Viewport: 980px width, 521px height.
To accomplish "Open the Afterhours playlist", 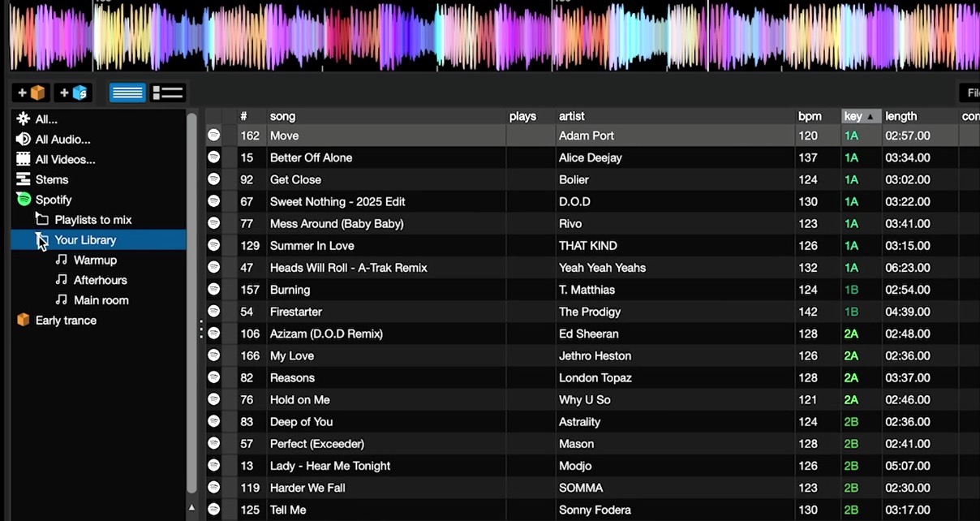I will point(101,280).
